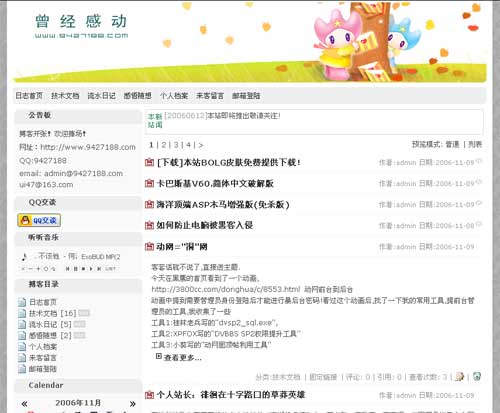Click the calendar icon beside 卡巴斯基V60 post

point(149,183)
